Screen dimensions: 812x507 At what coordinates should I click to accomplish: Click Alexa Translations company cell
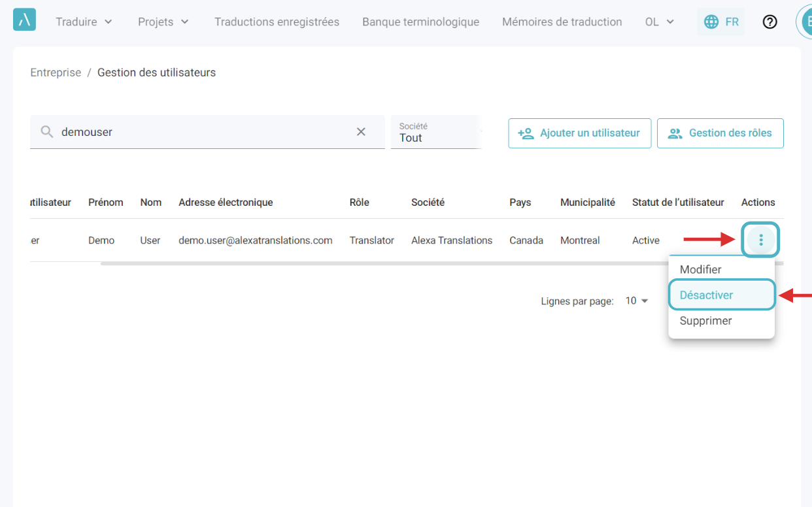[452, 240]
